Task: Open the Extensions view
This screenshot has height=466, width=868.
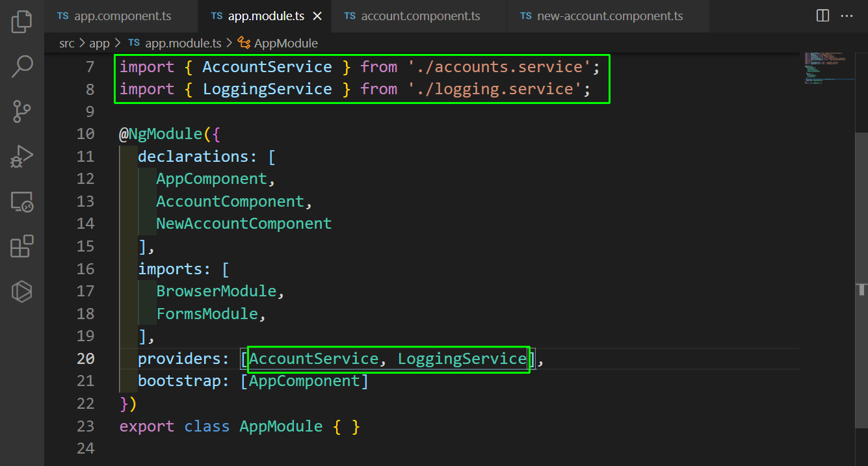Action: coord(22,247)
